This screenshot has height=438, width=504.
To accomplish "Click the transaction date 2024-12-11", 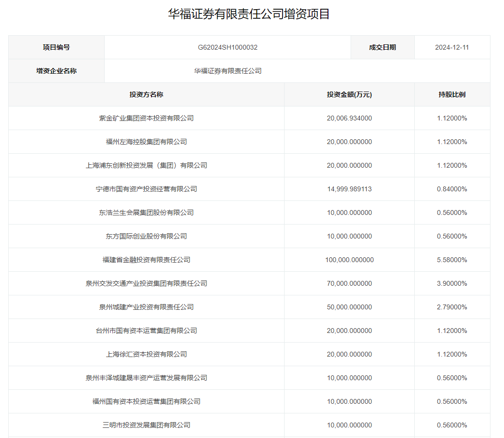I will point(452,47).
